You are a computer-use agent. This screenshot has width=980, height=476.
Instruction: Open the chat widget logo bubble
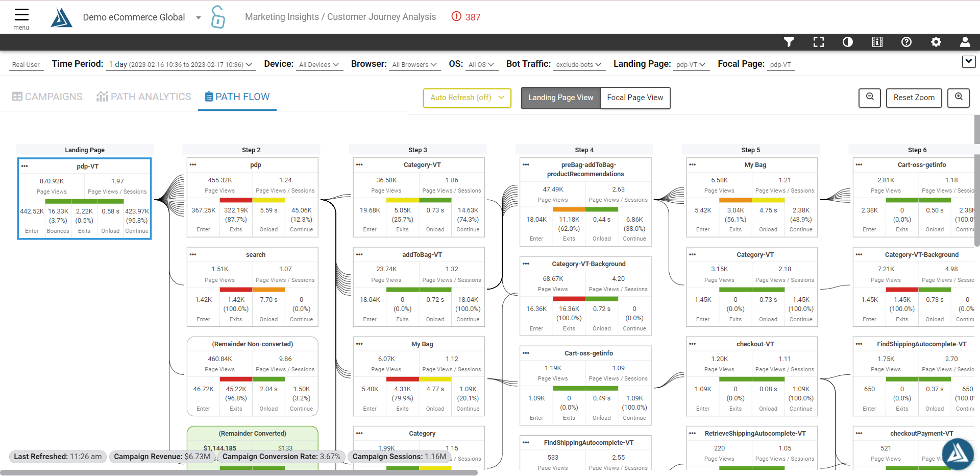click(958, 454)
